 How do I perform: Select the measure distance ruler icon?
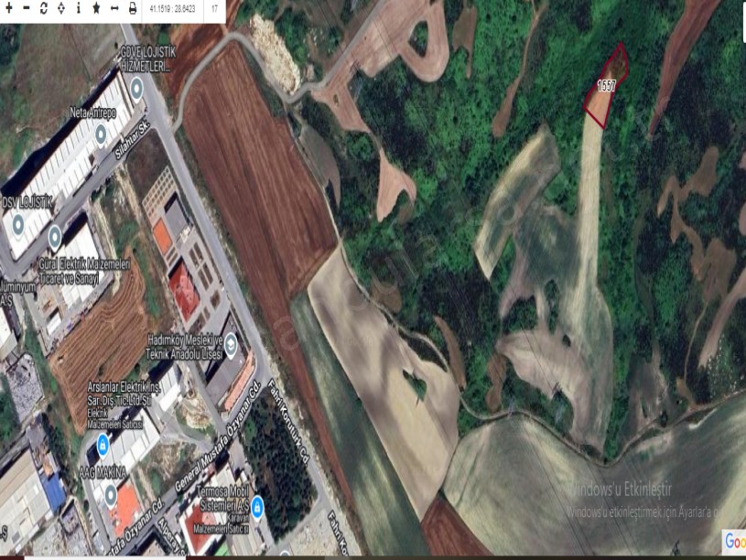tap(114, 8)
